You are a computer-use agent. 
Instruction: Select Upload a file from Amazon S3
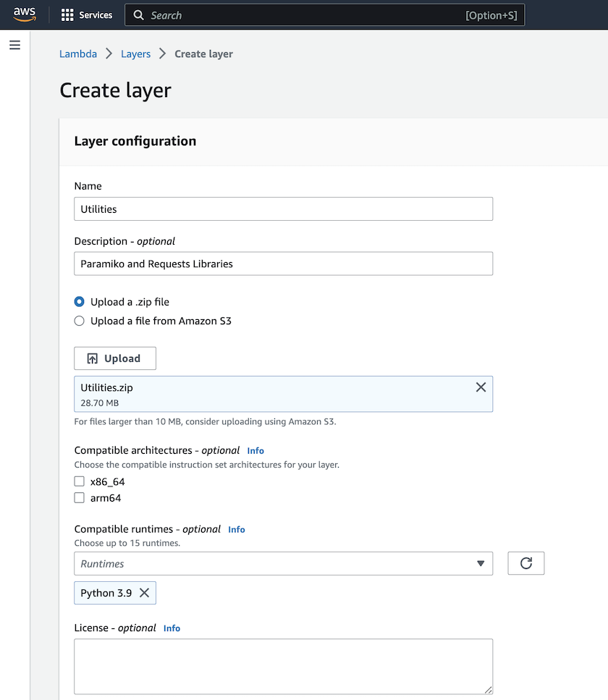click(80, 321)
